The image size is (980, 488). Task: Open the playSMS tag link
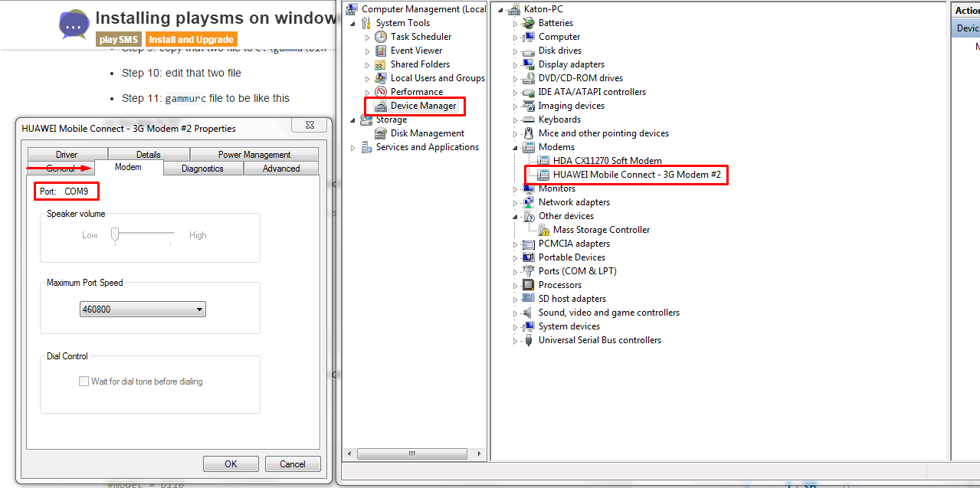tap(119, 39)
